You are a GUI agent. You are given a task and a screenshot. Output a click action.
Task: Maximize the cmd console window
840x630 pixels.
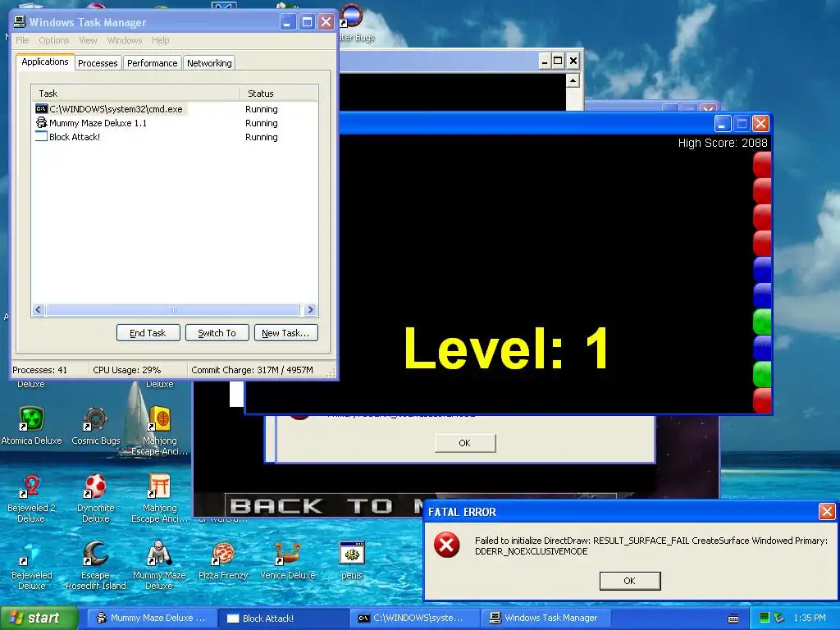[x=558, y=61]
